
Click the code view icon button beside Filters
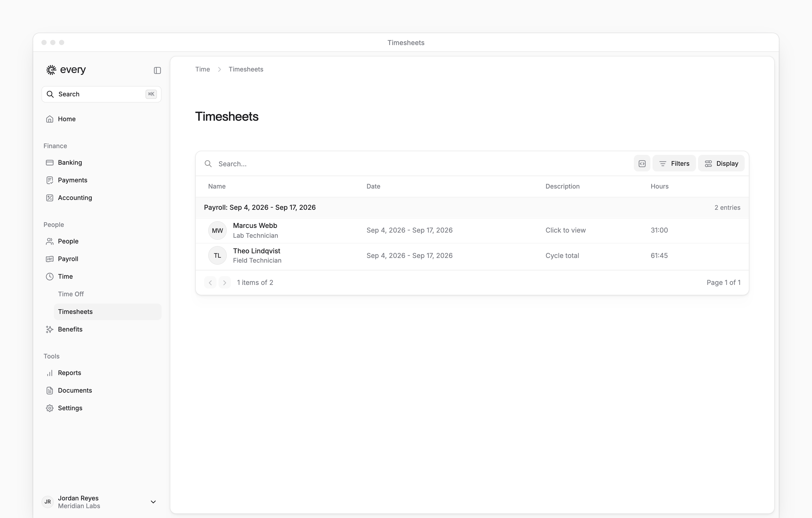coord(642,164)
